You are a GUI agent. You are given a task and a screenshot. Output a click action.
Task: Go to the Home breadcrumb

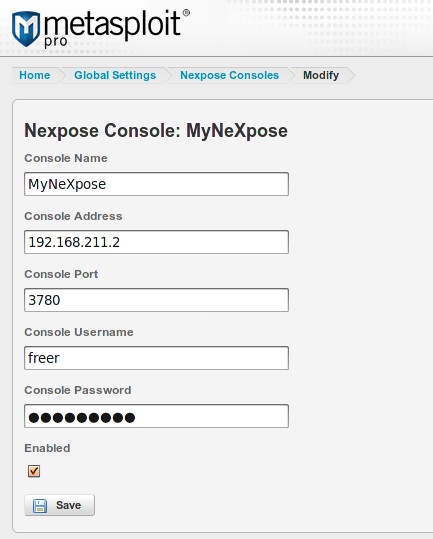click(x=34, y=75)
